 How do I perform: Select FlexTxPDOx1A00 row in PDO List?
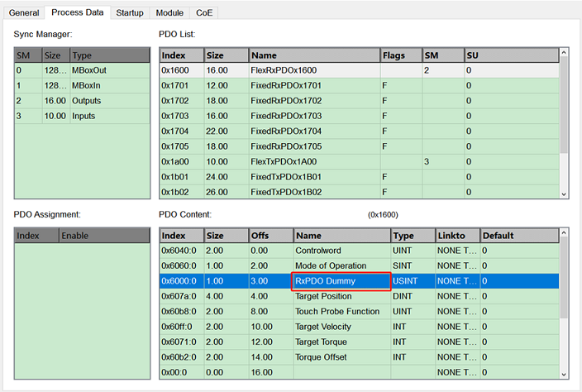pyautogui.click(x=359, y=161)
